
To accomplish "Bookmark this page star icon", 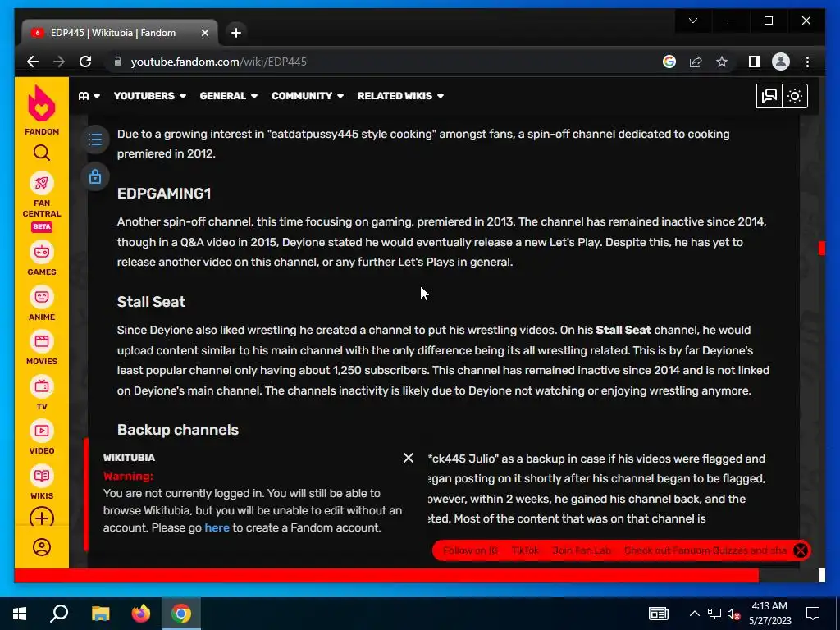I will pyautogui.click(x=722, y=62).
